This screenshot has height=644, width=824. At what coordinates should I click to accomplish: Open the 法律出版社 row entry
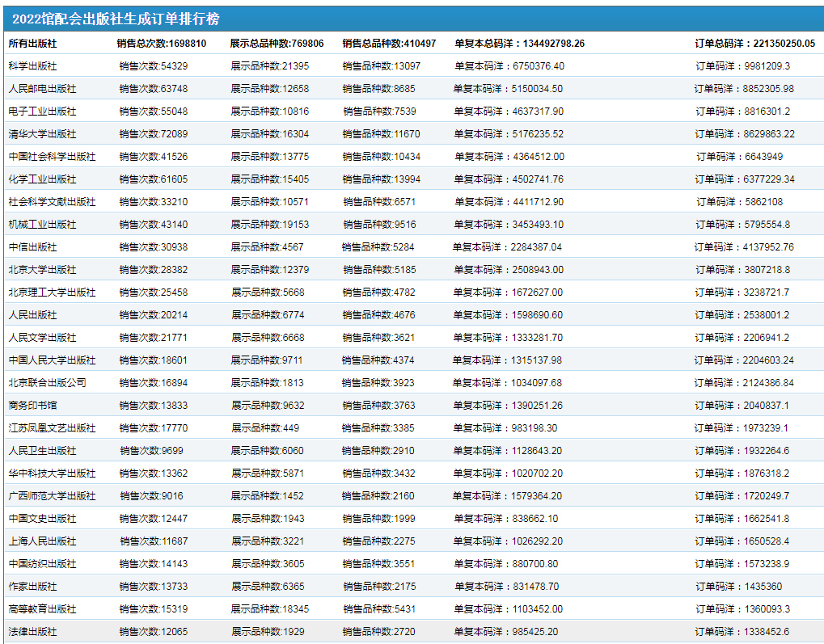tap(32, 632)
